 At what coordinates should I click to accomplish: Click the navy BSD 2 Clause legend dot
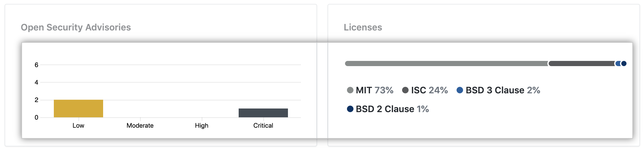[350, 109]
